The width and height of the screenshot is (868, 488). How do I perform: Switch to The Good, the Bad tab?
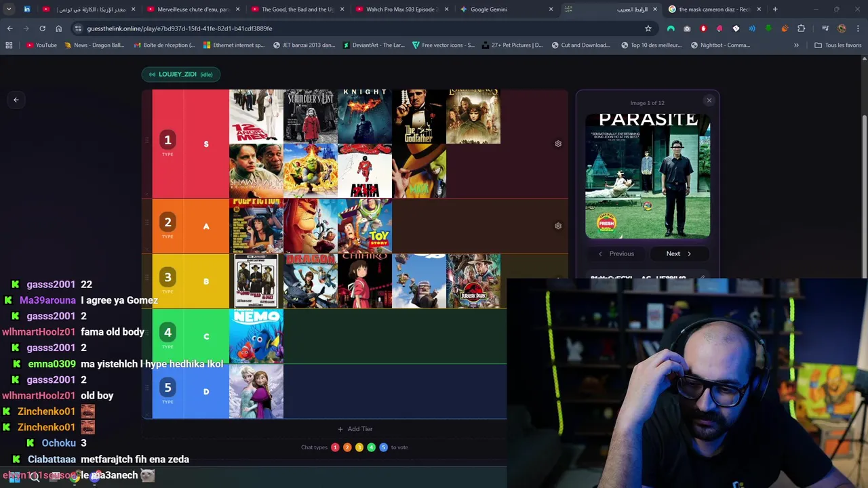[x=297, y=9]
